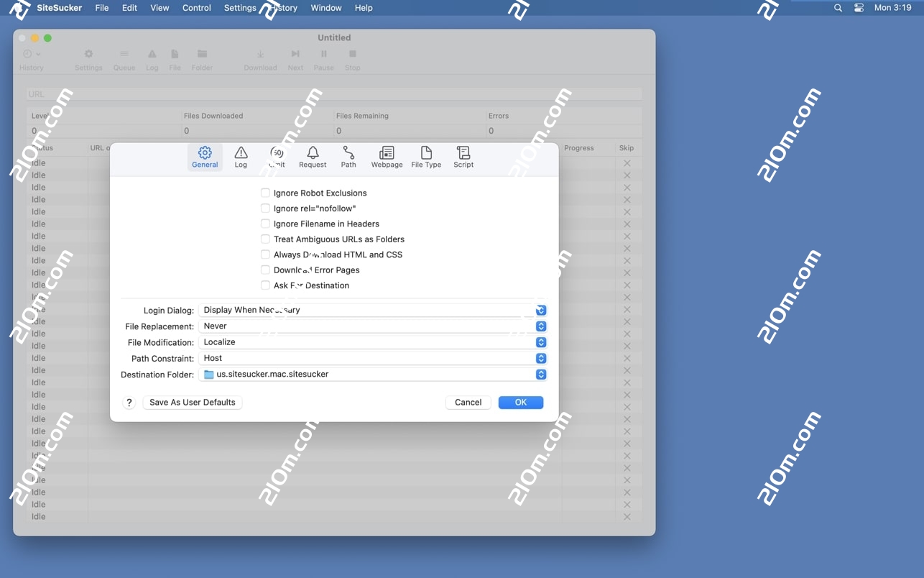Enable Ignore Robot Exclusions
Image resolution: width=924 pixels, height=578 pixels.
point(265,193)
